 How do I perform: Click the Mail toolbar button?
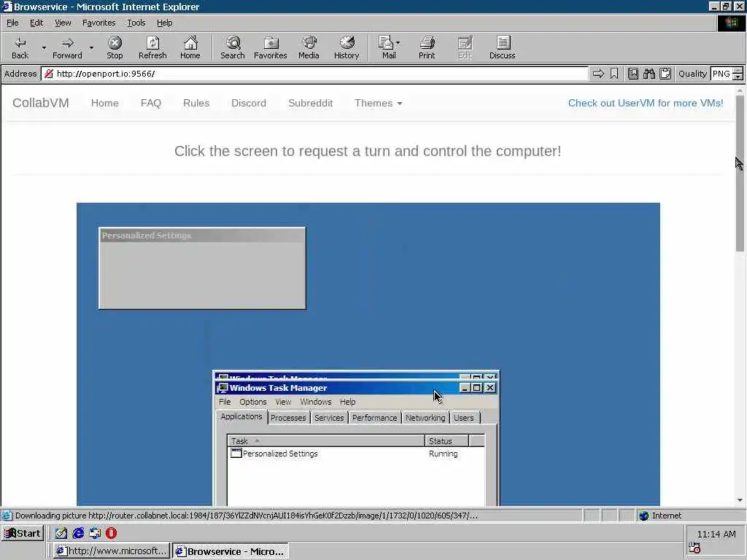click(388, 47)
